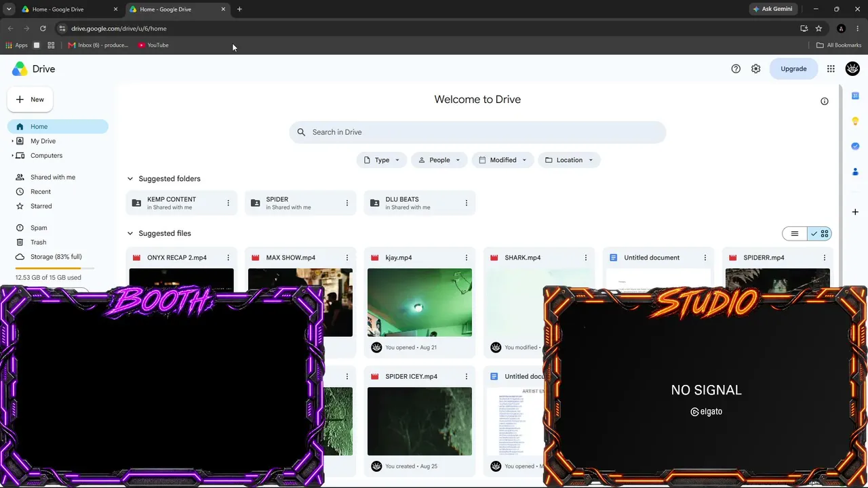Open the Modified filter dropdown
The height and width of the screenshot is (488, 868).
[502, 160]
